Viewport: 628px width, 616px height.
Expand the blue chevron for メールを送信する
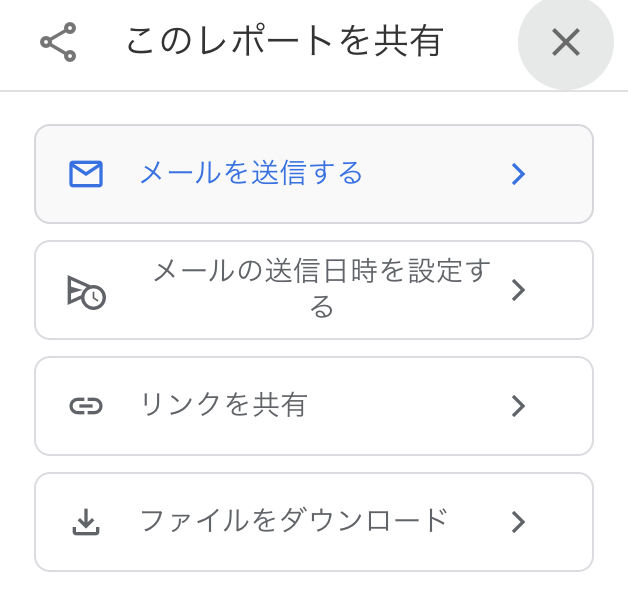pyautogui.click(x=518, y=174)
